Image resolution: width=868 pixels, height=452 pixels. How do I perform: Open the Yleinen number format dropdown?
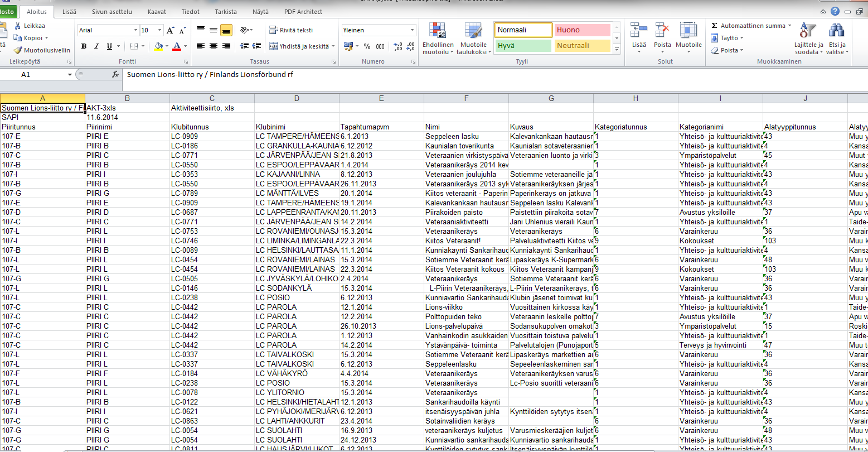point(413,30)
